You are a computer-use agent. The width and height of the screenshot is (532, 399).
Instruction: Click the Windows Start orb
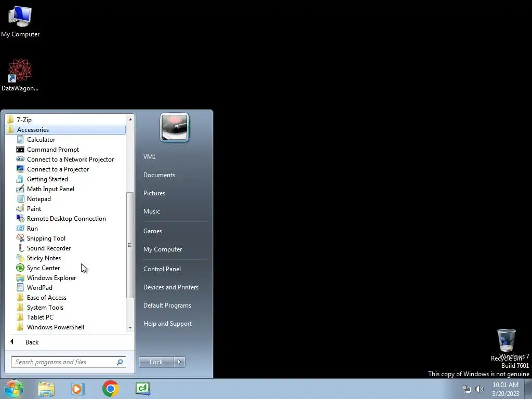pyautogui.click(x=14, y=389)
